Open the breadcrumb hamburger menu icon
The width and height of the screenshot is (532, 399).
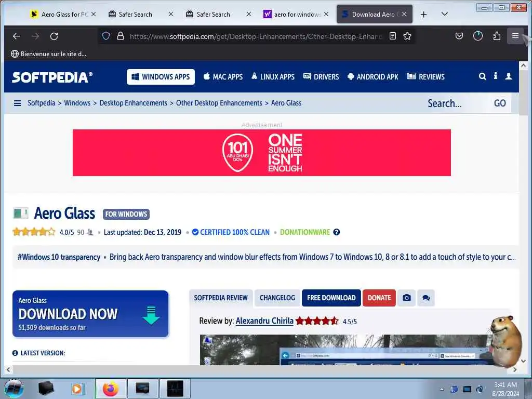17,103
